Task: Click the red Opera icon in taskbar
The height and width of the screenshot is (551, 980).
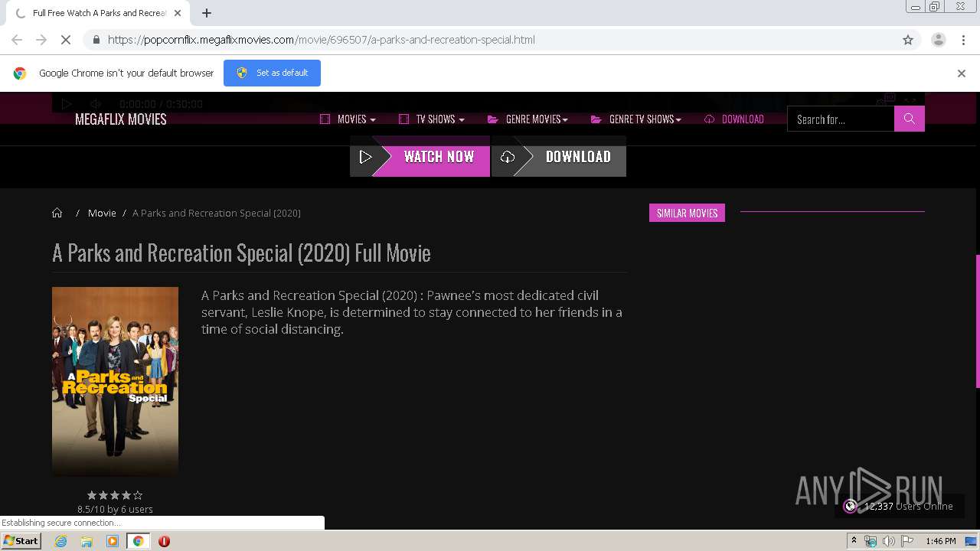Action: [x=164, y=541]
